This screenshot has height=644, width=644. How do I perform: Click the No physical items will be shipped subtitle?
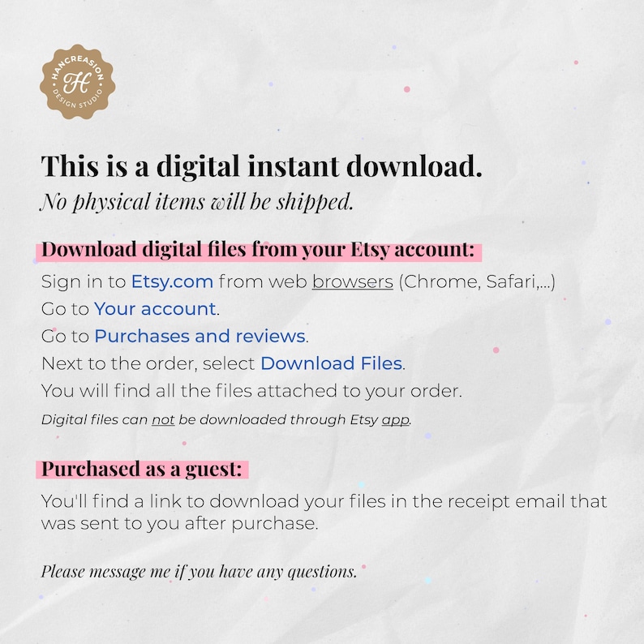pos(196,202)
